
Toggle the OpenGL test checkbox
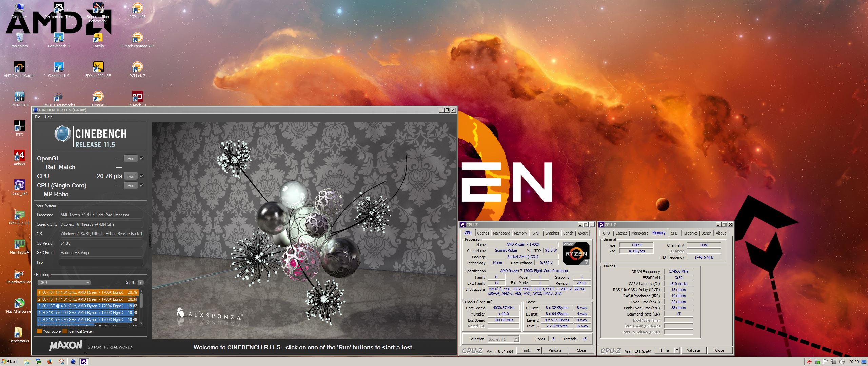[142, 158]
